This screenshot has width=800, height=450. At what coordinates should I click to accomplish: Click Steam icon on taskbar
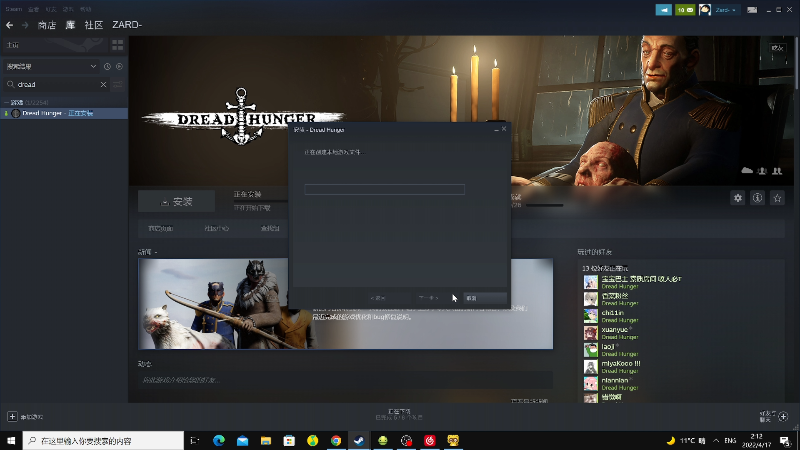click(359, 440)
